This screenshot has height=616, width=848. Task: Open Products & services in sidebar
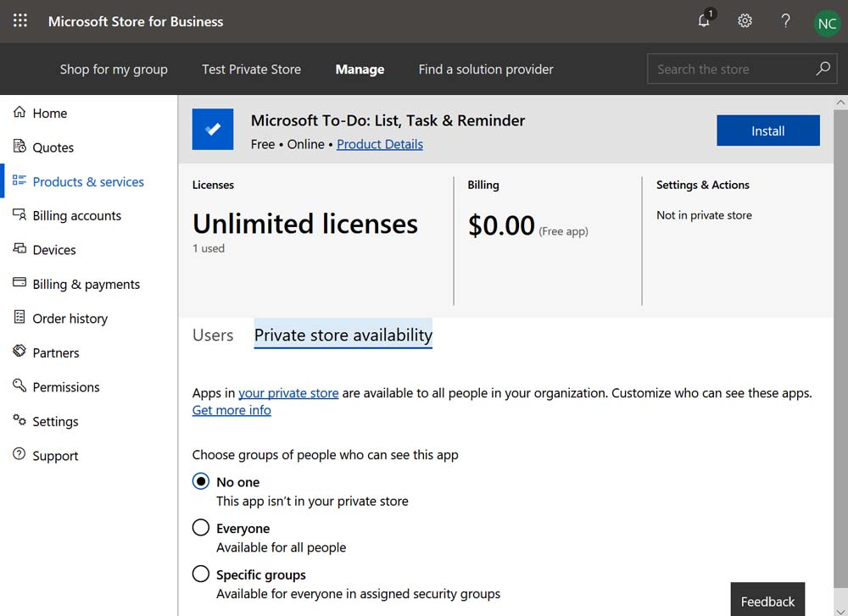89,181
